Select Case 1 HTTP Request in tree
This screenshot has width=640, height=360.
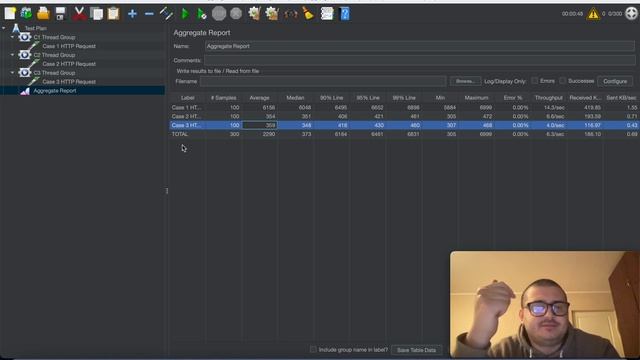69,46
